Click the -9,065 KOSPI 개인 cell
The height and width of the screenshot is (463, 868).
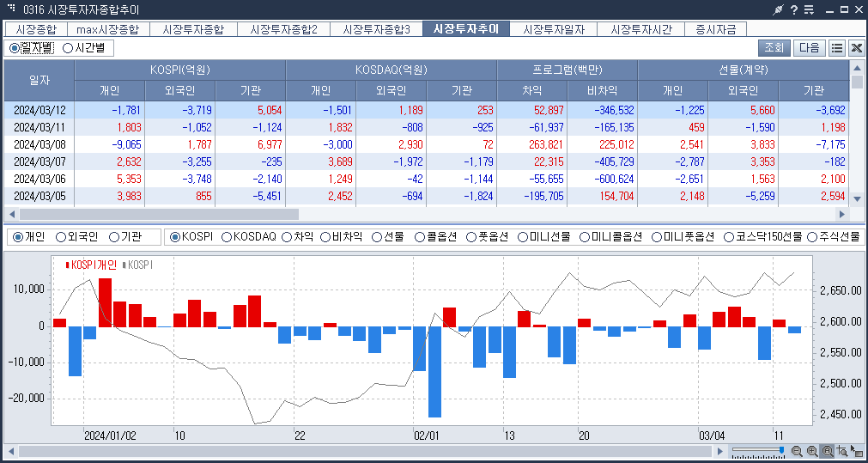coord(110,144)
